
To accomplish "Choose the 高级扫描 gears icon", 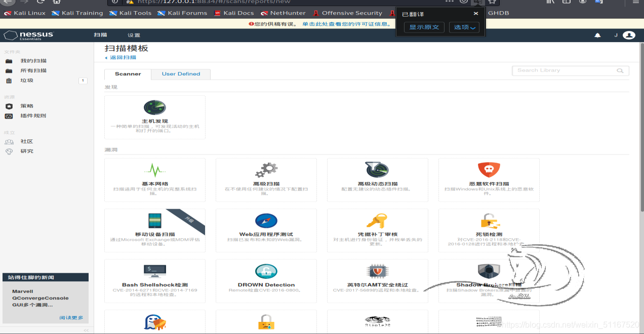I will point(266,170).
